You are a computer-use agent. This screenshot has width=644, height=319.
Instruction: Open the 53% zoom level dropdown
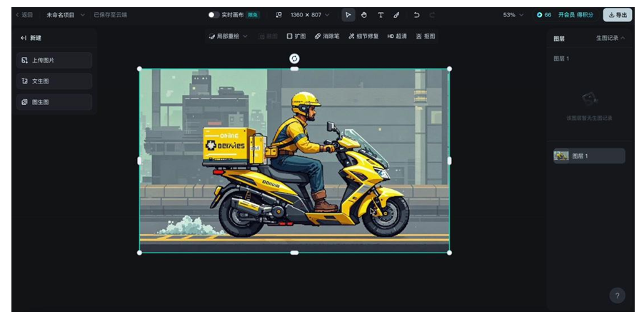pyautogui.click(x=513, y=14)
